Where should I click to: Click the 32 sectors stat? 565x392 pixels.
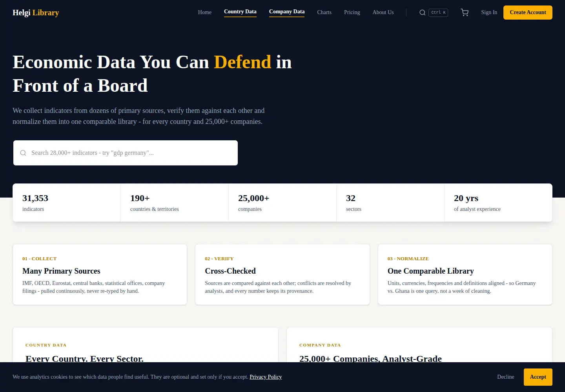pyautogui.click(x=390, y=203)
